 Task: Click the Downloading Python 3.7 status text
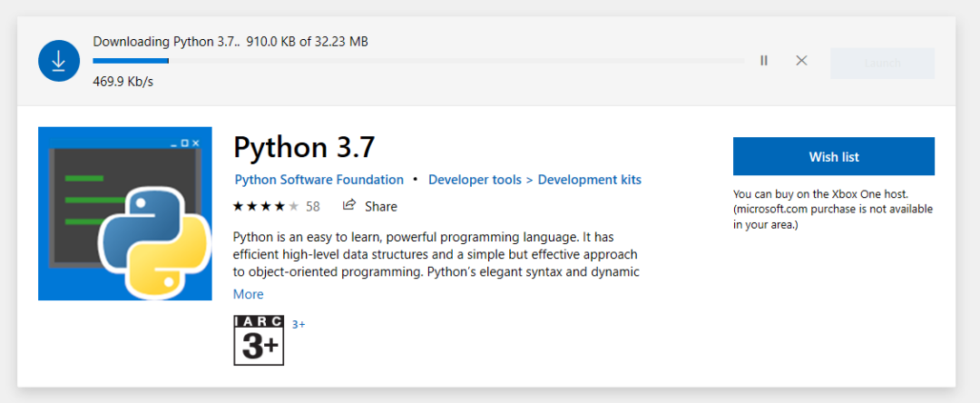point(230,42)
